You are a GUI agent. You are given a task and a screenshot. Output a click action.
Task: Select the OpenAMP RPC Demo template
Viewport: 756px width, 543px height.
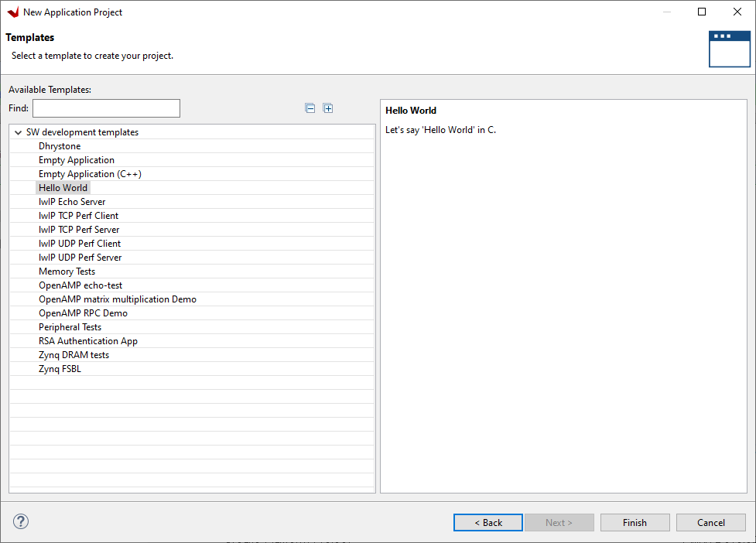click(x=84, y=314)
